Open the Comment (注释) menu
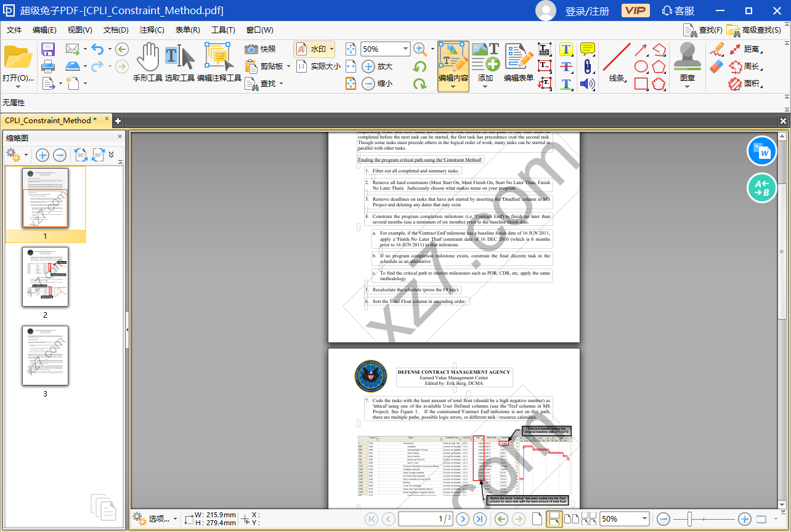 (x=152, y=30)
